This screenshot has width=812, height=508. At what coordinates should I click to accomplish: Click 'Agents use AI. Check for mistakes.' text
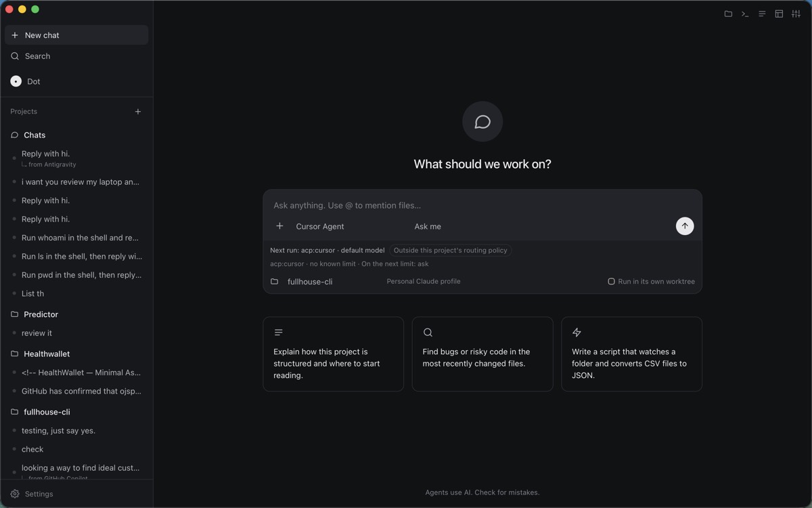482,492
